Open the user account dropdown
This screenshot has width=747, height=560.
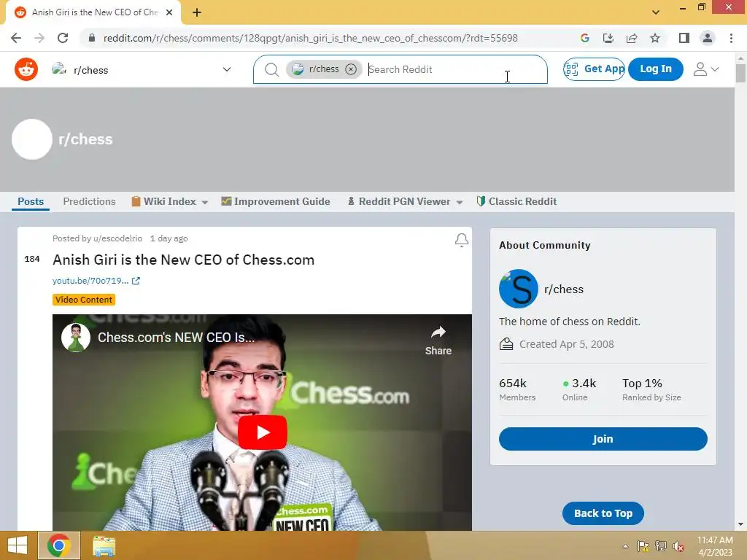pos(706,69)
